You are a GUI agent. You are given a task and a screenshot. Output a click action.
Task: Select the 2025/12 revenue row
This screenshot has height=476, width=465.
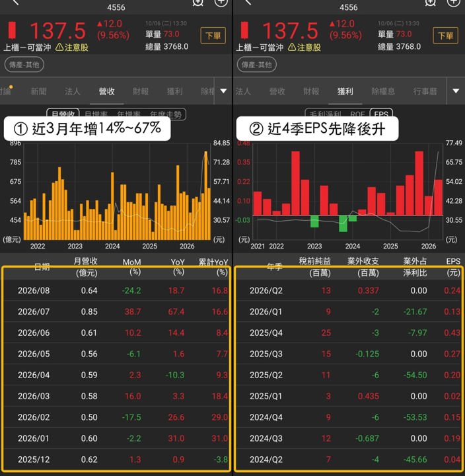116,459
